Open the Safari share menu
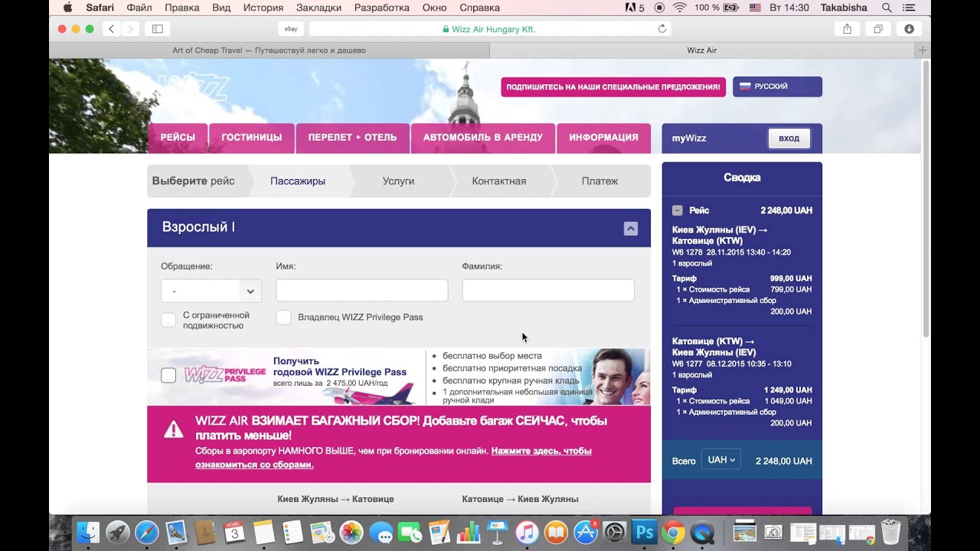980x551 pixels. 847,29
